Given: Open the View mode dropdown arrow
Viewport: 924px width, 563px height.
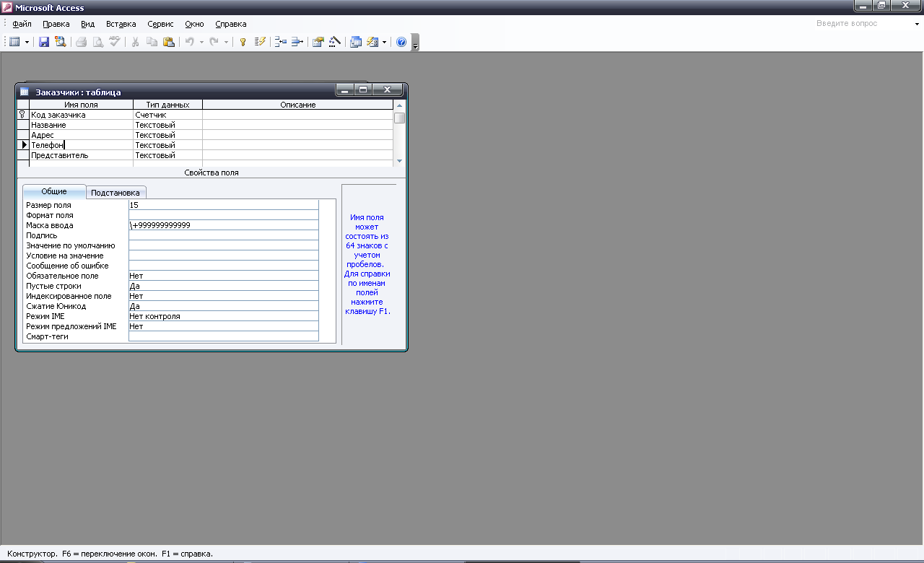Looking at the screenshot, I should pyautogui.click(x=27, y=42).
